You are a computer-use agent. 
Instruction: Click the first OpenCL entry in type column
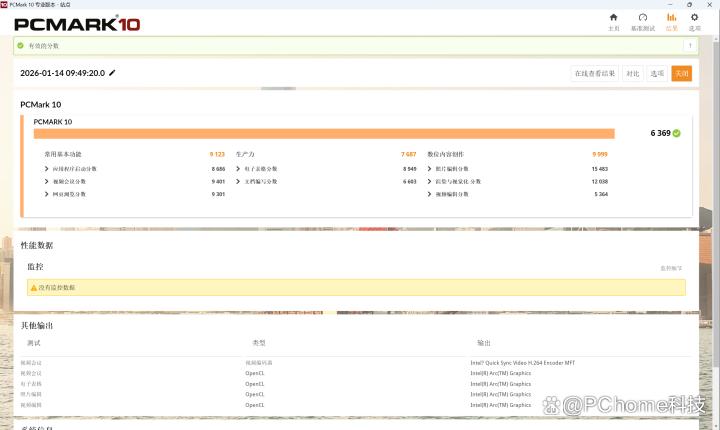[255, 373]
